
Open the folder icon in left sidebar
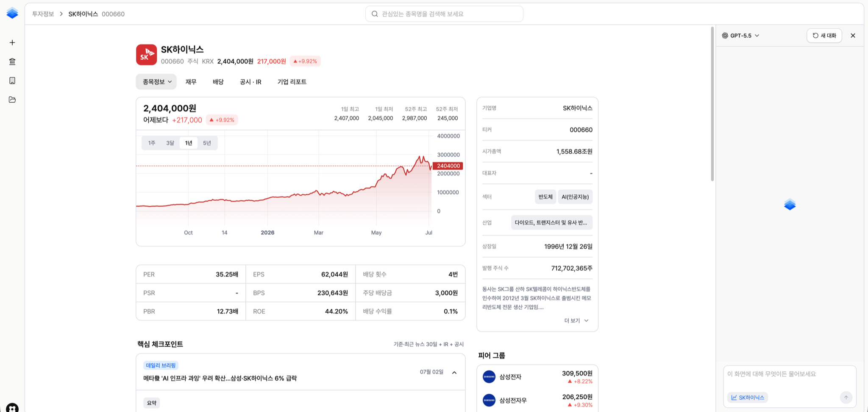tap(12, 100)
